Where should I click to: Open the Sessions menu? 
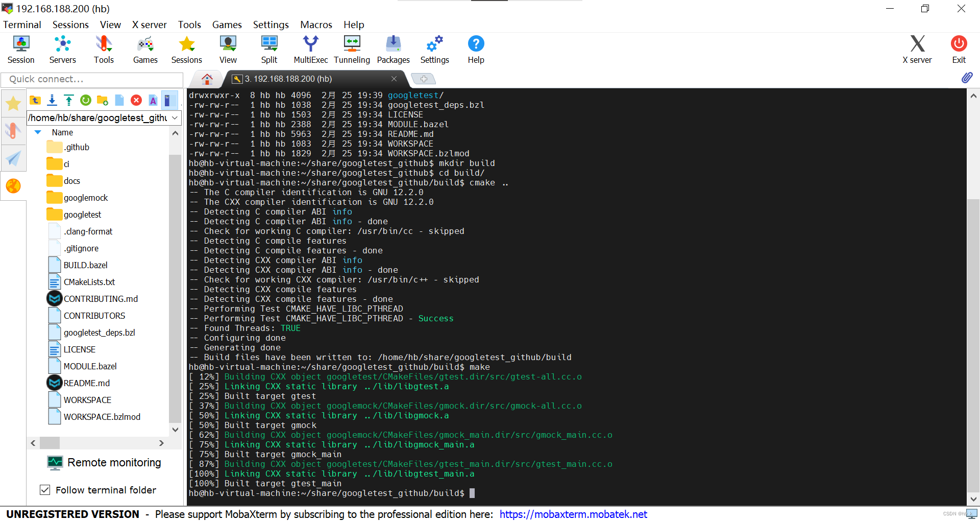70,24
